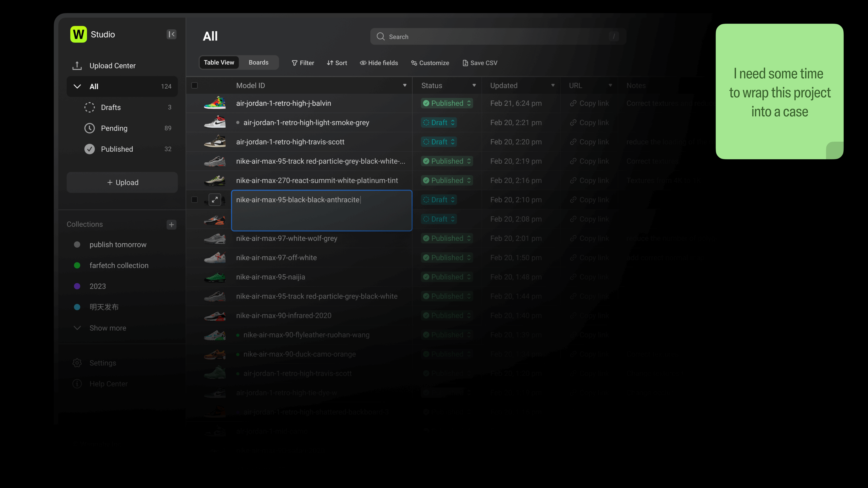Toggle the select-all checkbox in table header
The height and width of the screenshot is (488, 868).
pos(194,86)
